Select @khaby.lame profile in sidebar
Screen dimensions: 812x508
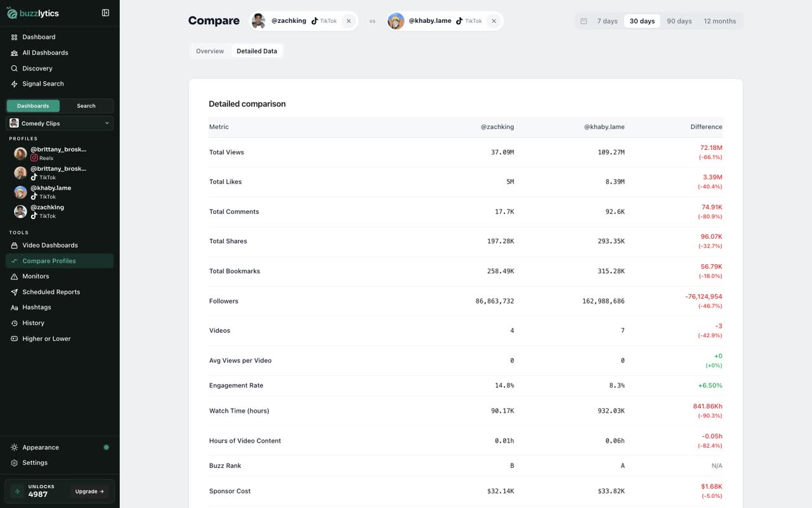point(60,192)
